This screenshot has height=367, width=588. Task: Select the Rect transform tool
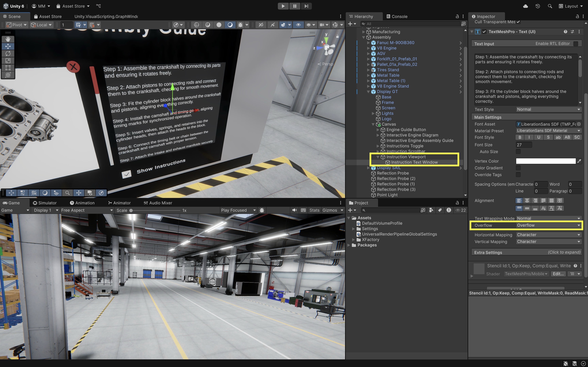click(x=8, y=68)
